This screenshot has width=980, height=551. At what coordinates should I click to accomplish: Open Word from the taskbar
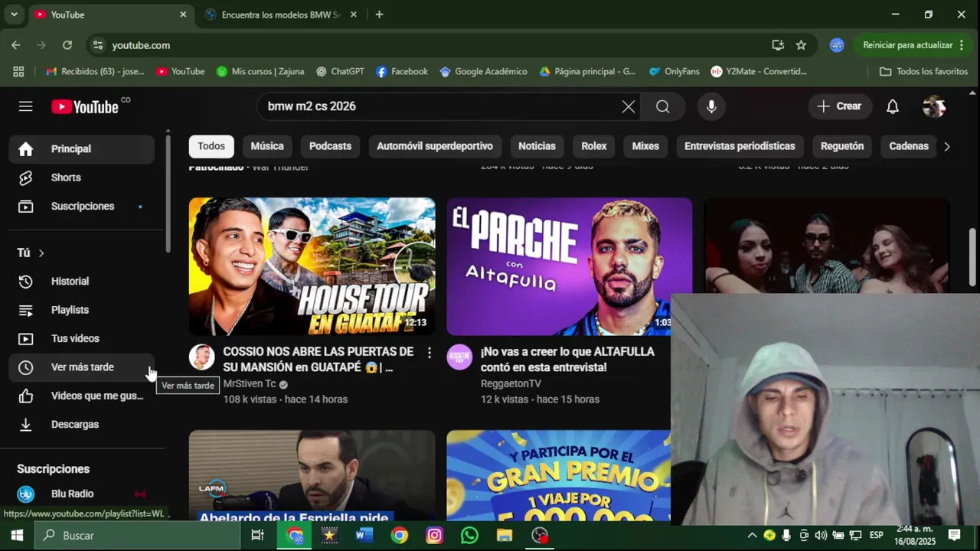pos(364,536)
